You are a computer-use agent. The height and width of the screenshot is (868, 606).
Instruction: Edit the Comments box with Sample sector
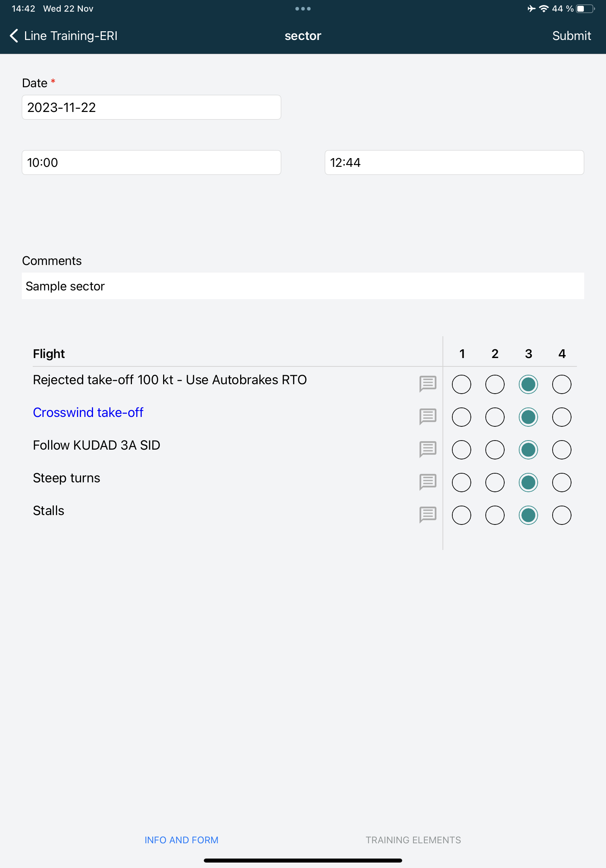[x=303, y=286]
